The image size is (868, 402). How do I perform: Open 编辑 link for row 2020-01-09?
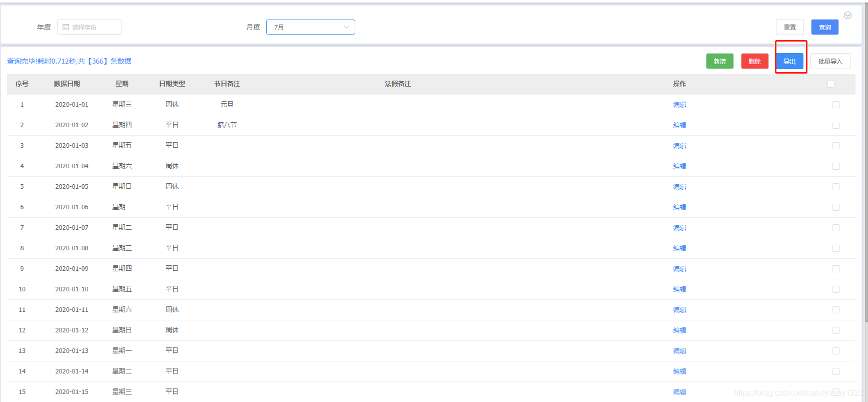pos(679,269)
